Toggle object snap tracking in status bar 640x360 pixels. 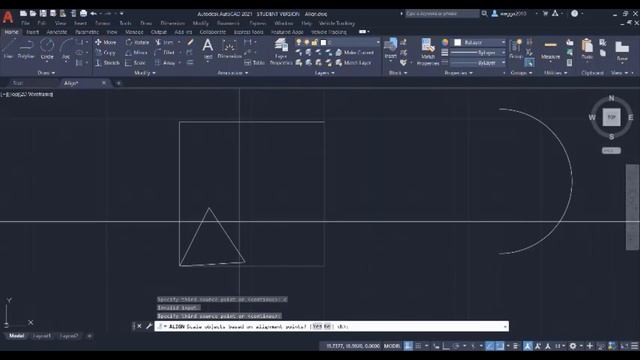(x=489, y=346)
